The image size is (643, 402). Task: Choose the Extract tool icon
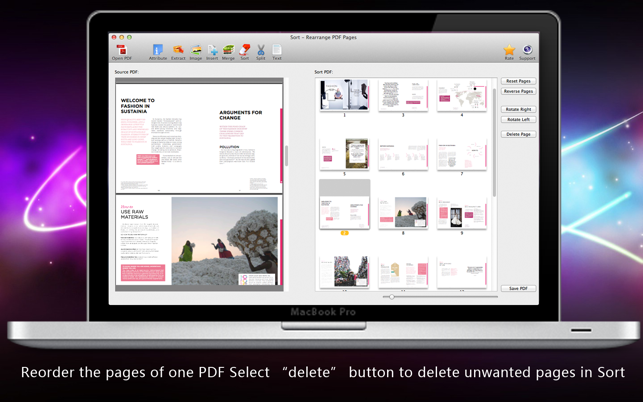pos(178,52)
